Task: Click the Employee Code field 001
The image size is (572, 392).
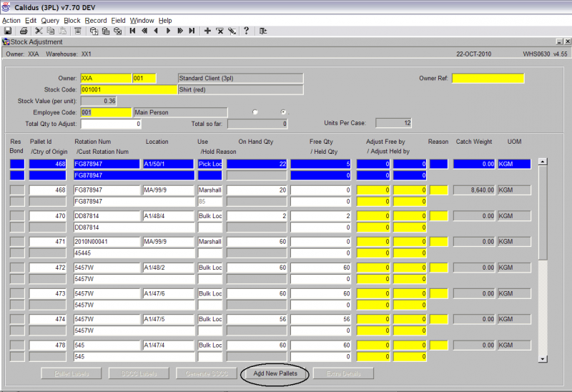Action: [106, 112]
